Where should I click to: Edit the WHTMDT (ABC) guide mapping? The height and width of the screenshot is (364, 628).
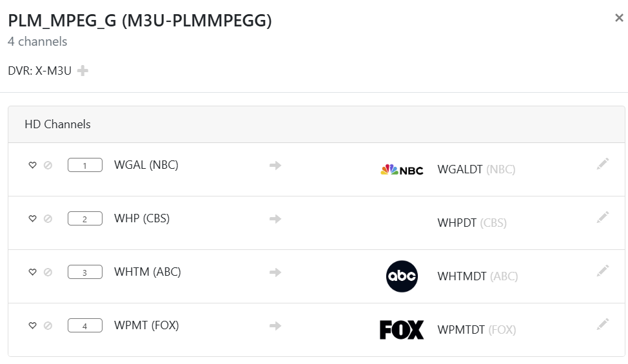(602, 271)
